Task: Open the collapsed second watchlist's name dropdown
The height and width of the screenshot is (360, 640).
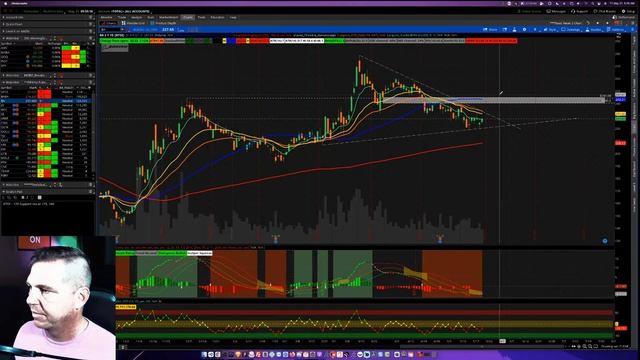Action: tap(38, 75)
